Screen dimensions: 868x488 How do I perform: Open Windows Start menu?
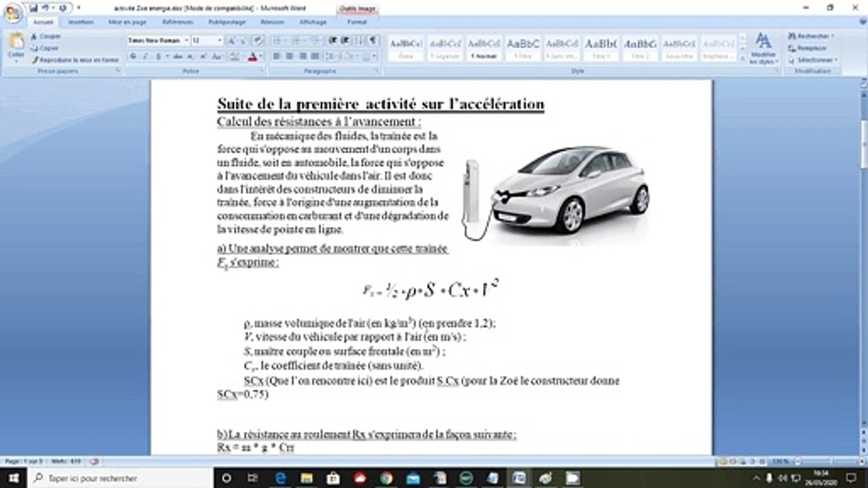(x=14, y=478)
